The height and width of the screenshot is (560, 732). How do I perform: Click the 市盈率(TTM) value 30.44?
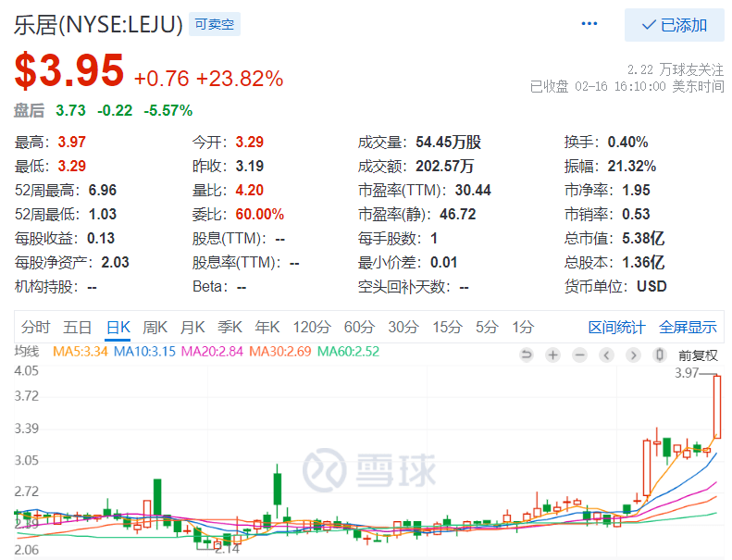click(473, 190)
